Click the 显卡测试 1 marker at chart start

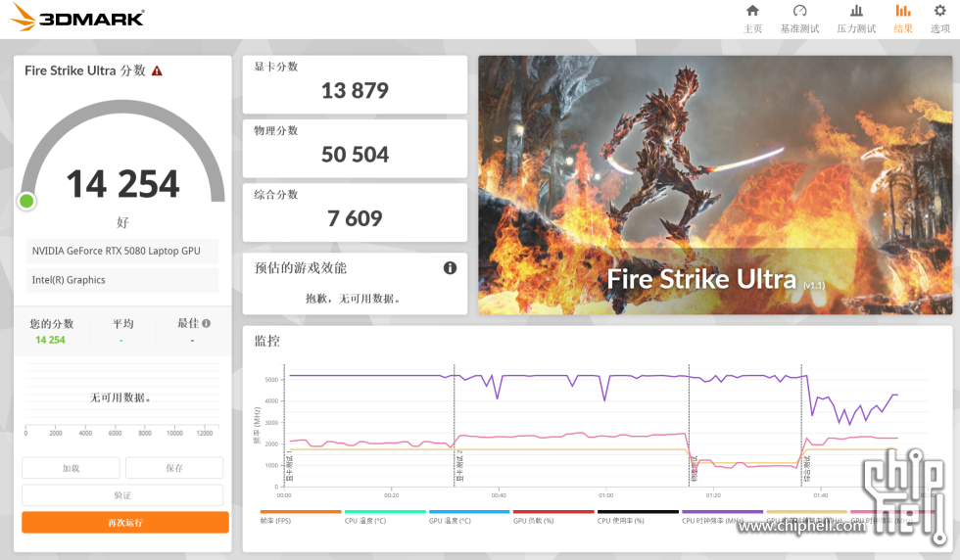point(290,467)
